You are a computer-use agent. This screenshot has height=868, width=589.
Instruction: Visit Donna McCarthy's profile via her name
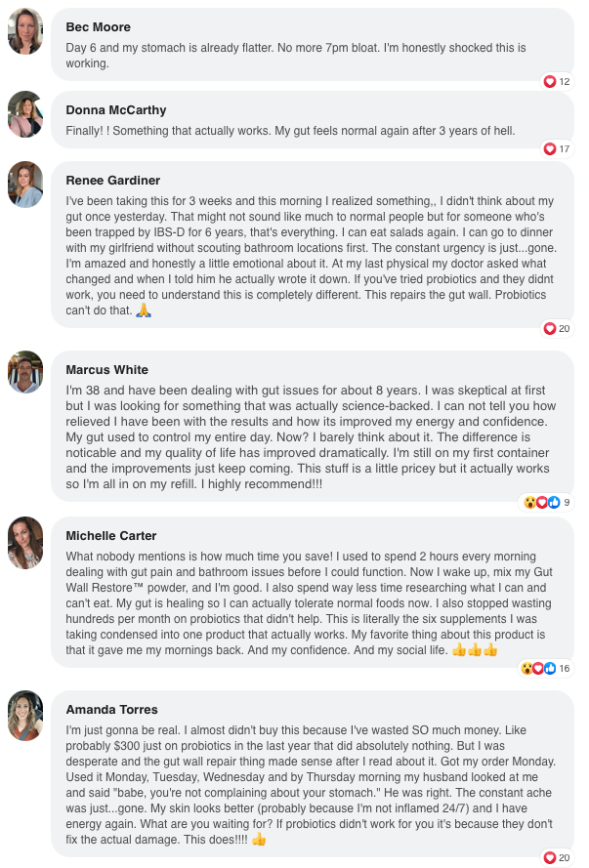click(115, 110)
